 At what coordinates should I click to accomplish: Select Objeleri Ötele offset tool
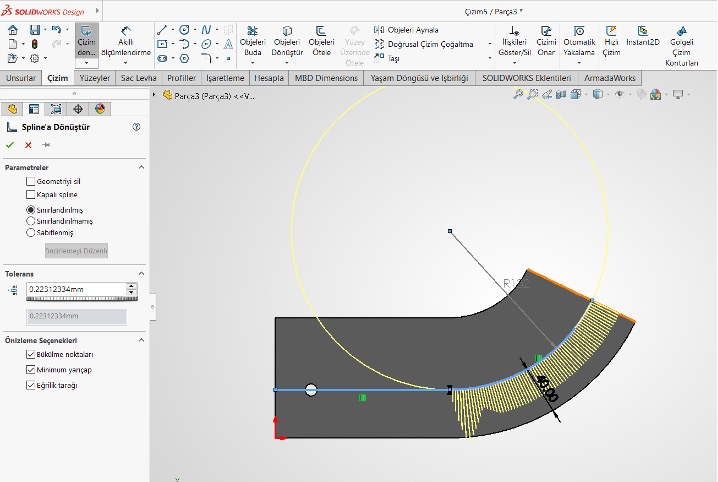pos(321,41)
